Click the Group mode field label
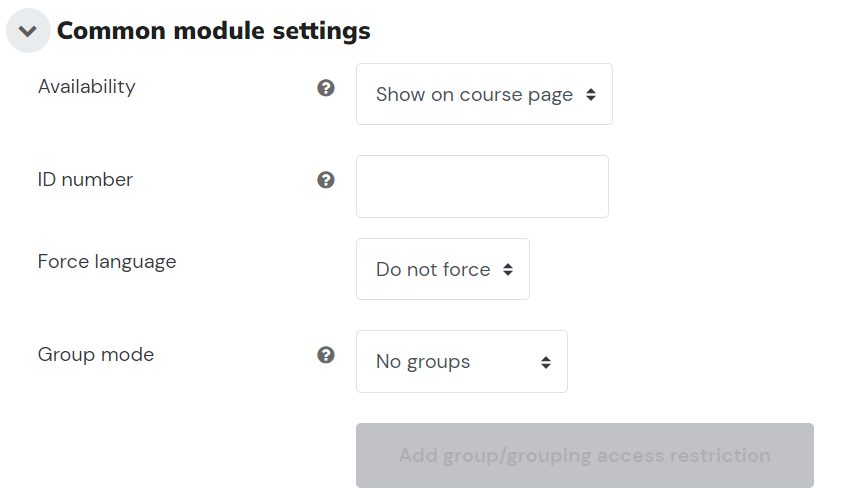853x502 pixels. pyautogui.click(x=96, y=355)
